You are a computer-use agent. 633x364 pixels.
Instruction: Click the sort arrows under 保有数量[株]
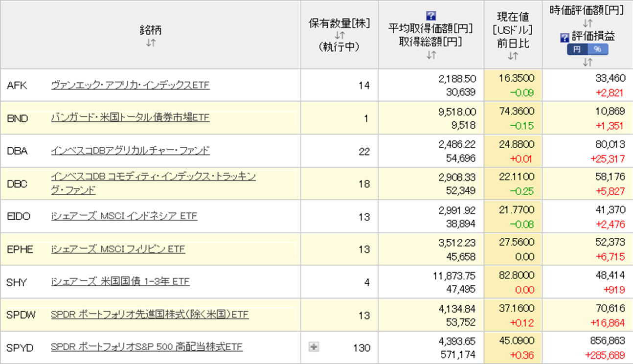pos(339,35)
